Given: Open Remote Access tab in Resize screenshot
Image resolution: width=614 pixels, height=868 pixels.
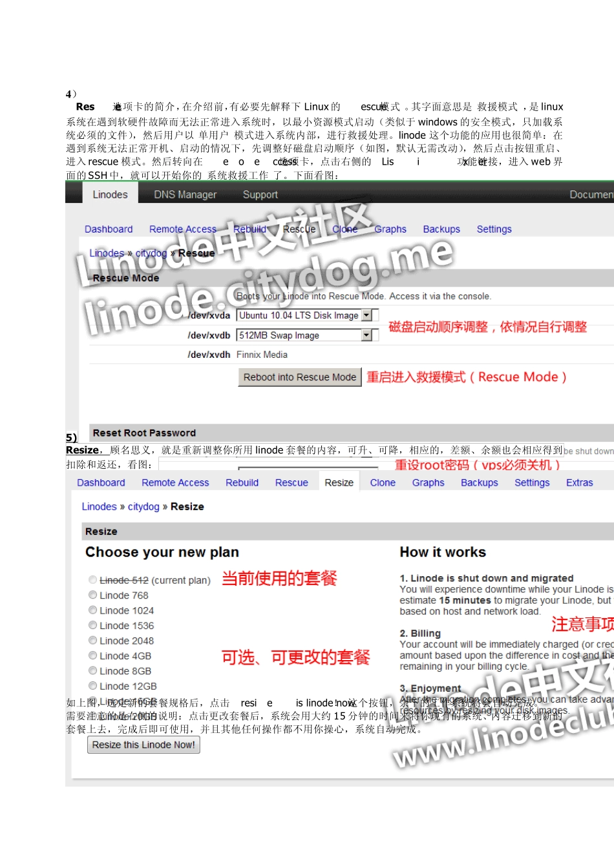Looking at the screenshot, I should pos(175,482).
